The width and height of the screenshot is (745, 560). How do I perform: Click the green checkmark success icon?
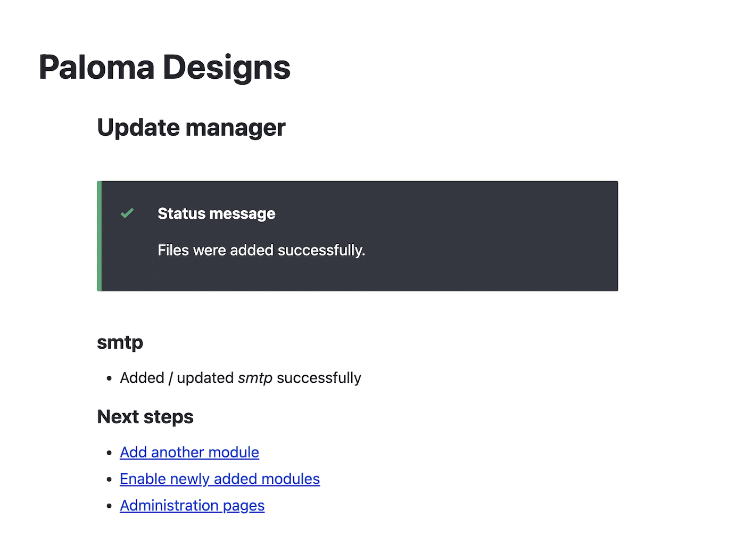127,213
